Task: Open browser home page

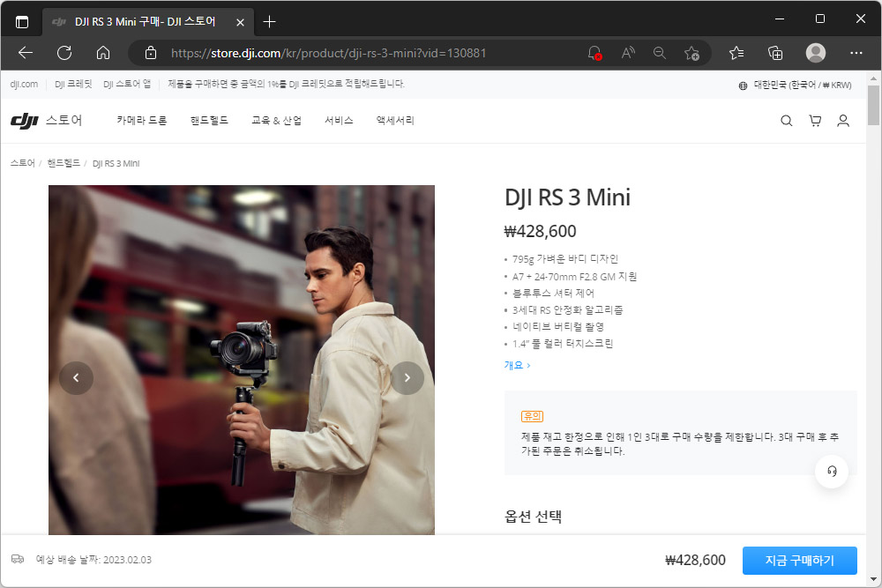Action: tap(103, 53)
